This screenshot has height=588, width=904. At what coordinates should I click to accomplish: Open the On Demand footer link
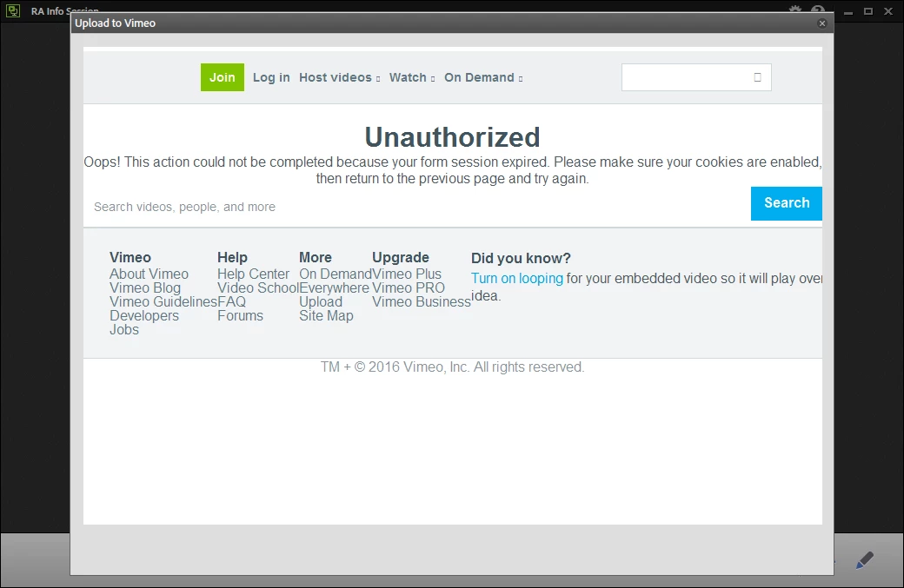coord(335,274)
